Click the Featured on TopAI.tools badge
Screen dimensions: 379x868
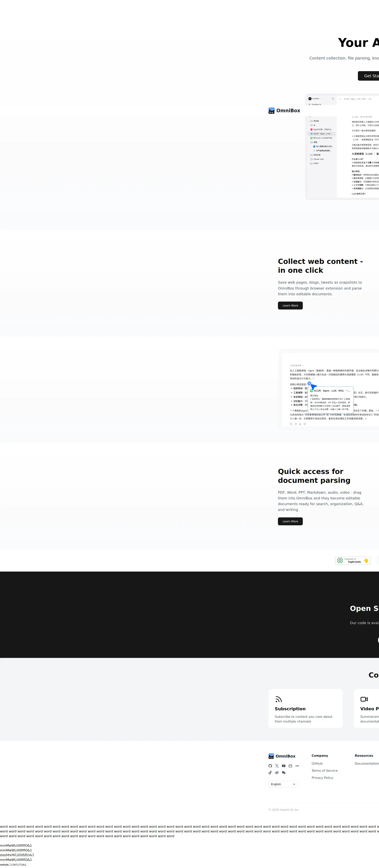[x=353, y=560]
